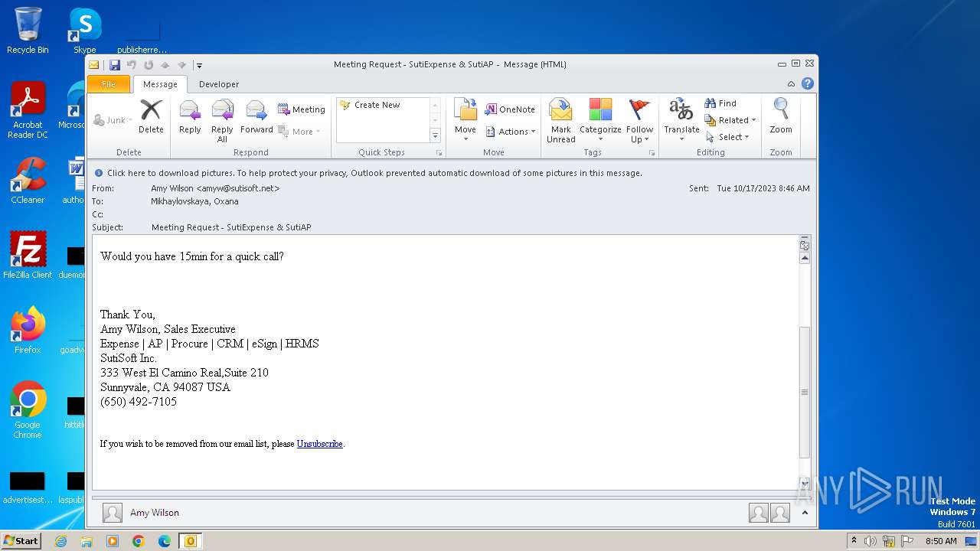Send message to OneNote
This screenshot has width=980, height=551.
[511, 109]
